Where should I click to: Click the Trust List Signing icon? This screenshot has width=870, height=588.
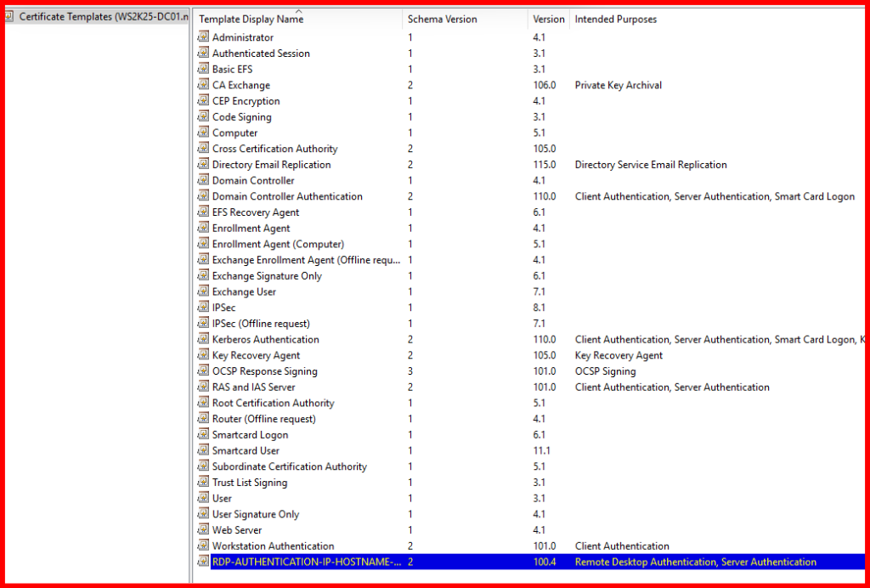[x=203, y=483]
